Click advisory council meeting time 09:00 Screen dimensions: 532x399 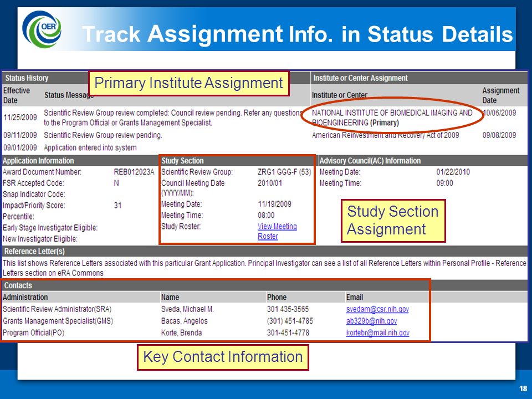[x=444, y=183]
